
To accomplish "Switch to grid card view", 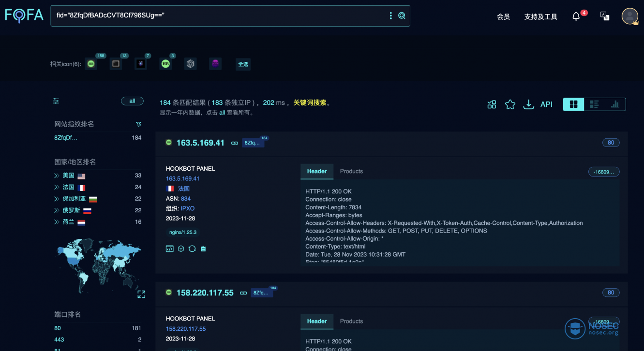I will click(574, 104).
